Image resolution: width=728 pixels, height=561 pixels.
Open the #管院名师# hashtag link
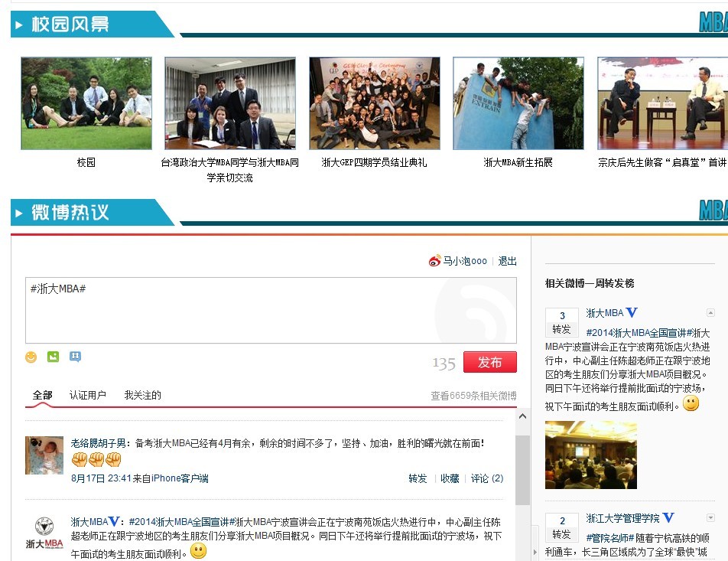click(x=610, y=538)
